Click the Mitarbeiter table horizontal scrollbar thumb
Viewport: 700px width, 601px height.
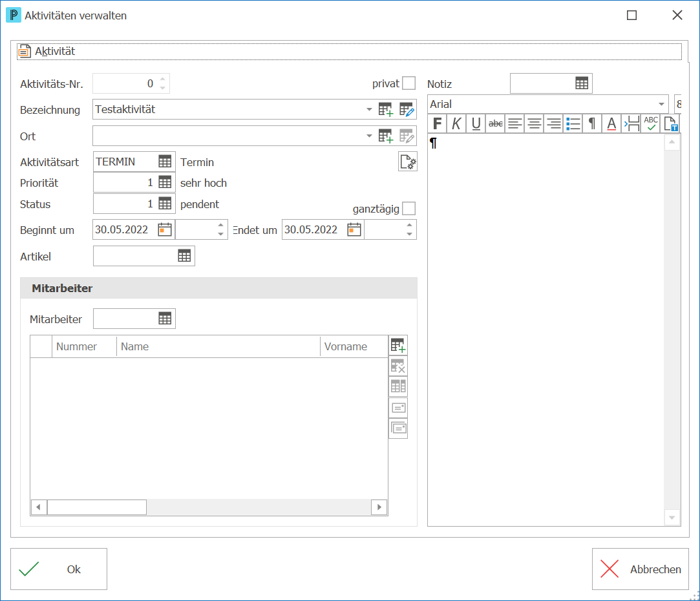pos(97,507)
